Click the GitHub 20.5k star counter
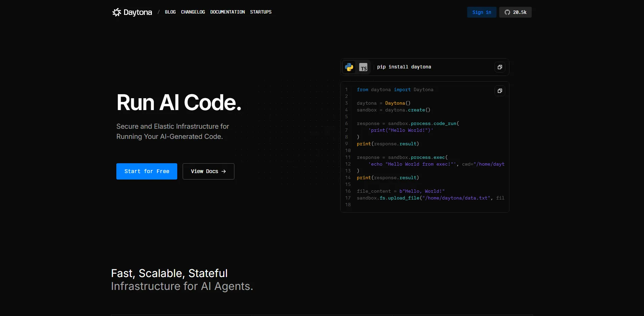Image resolution: width=644 pixels, height=316 pixels. click(515, 12)
